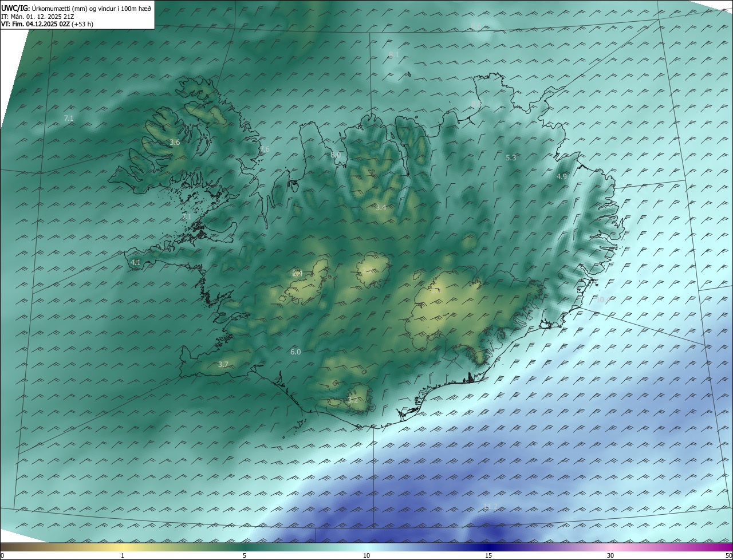Click the 4.9 value label
The image size is (733, 560).
click(x=562, y=177)
